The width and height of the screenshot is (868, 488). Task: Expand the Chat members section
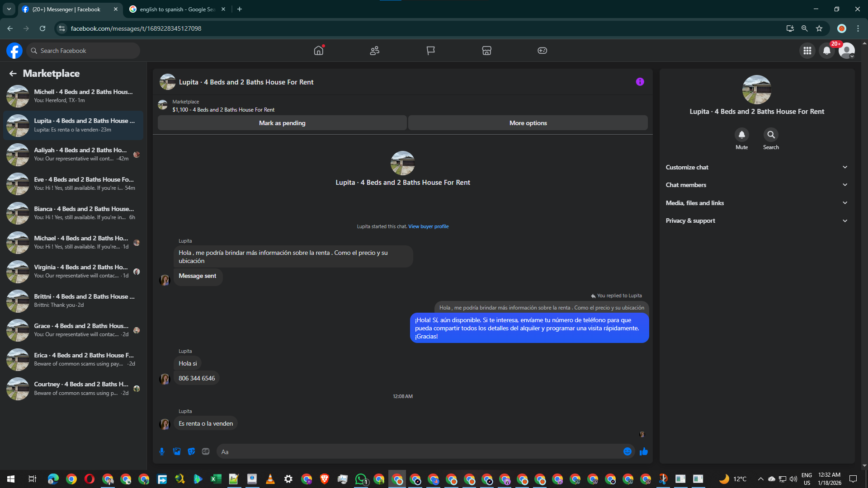pos(756,185)
